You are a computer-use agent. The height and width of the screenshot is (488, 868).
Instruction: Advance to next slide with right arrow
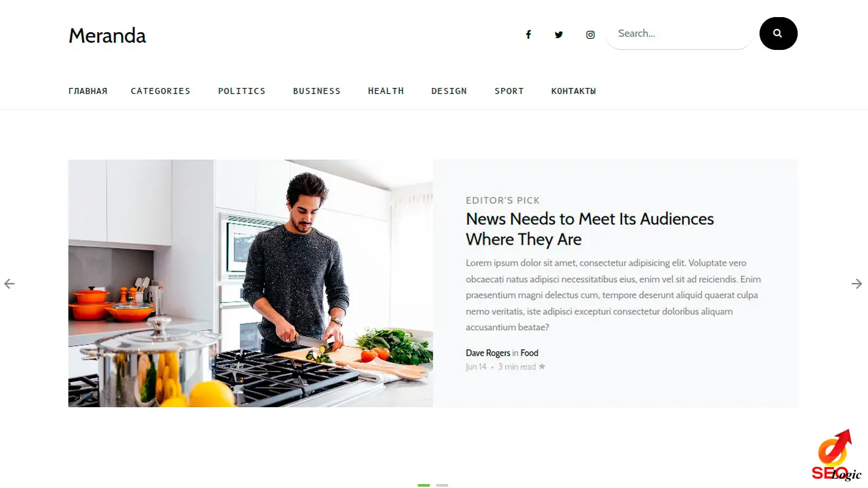pos(857,283)
